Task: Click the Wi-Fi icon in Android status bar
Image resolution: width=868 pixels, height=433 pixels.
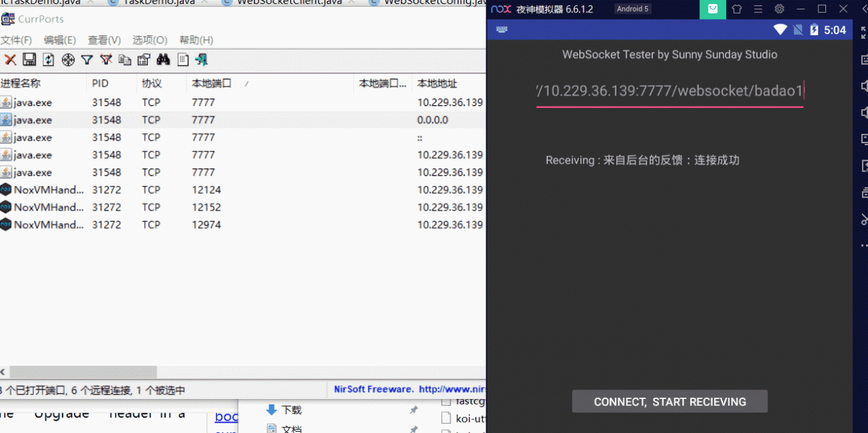Action: 781,30
